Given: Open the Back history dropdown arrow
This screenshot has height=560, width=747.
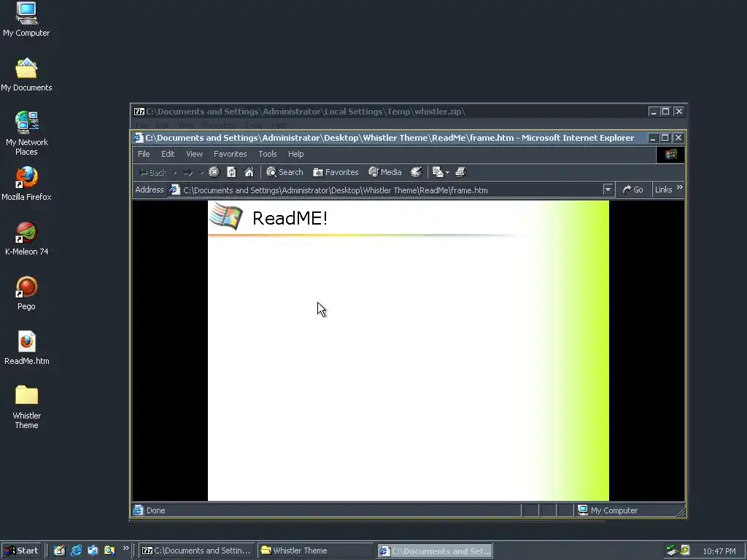Looking at the screenshot, I should tap(175, 172).
